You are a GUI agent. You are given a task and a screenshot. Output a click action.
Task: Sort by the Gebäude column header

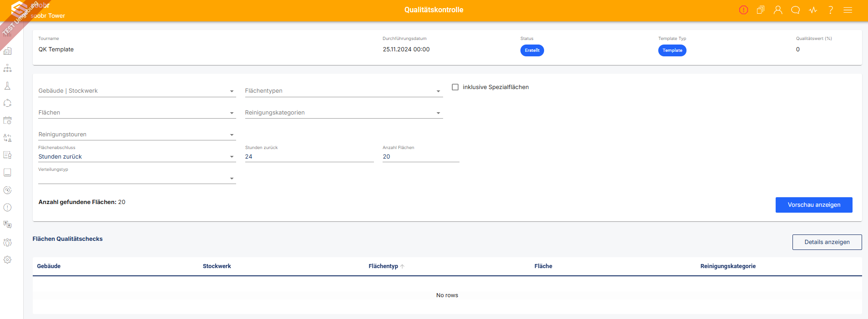pos(49,266)
